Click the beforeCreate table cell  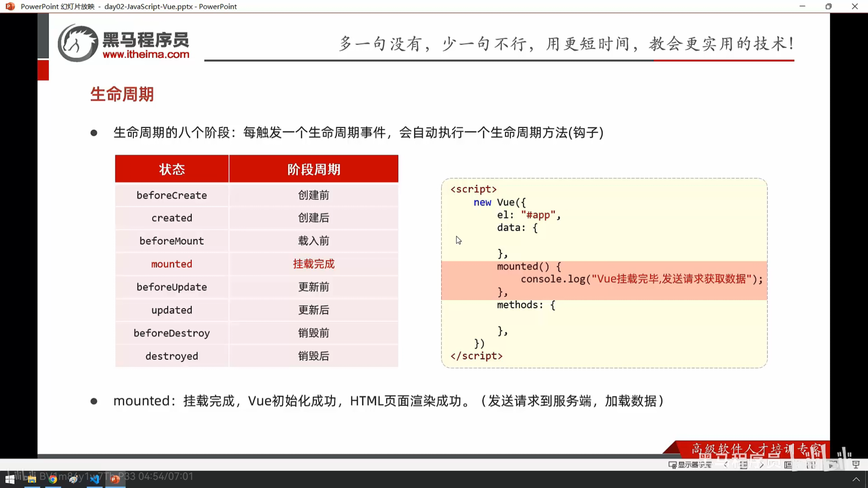tap(172, 195)
